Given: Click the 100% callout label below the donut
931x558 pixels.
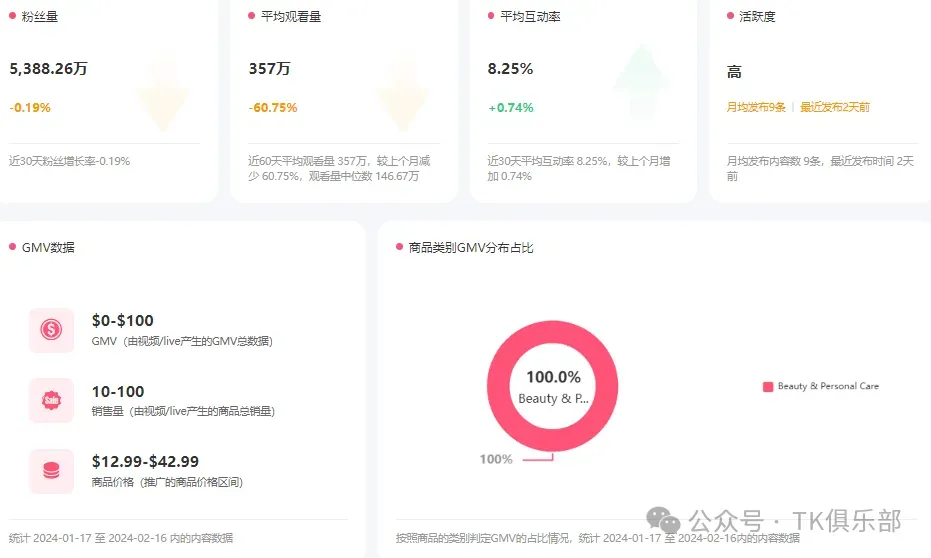Looking at the screenshot, I should pos(496,459).
